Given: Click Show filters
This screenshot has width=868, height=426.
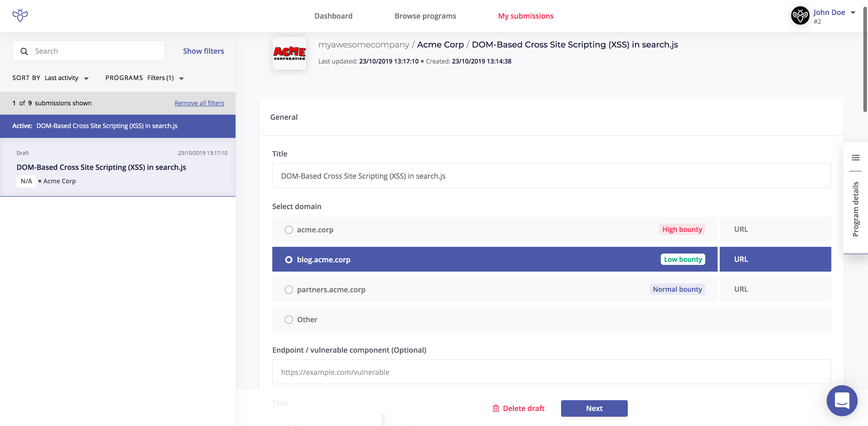Looking at the screenshot, I should 204,51.
